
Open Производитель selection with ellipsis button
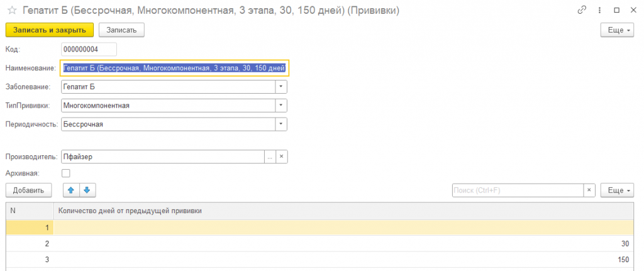270,157
